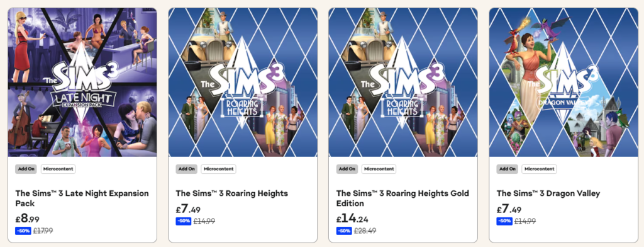The height and width of the screenshot is (247, 644).
Task: Click Microcontent tag on Late Night card
Action: point(58,169)
